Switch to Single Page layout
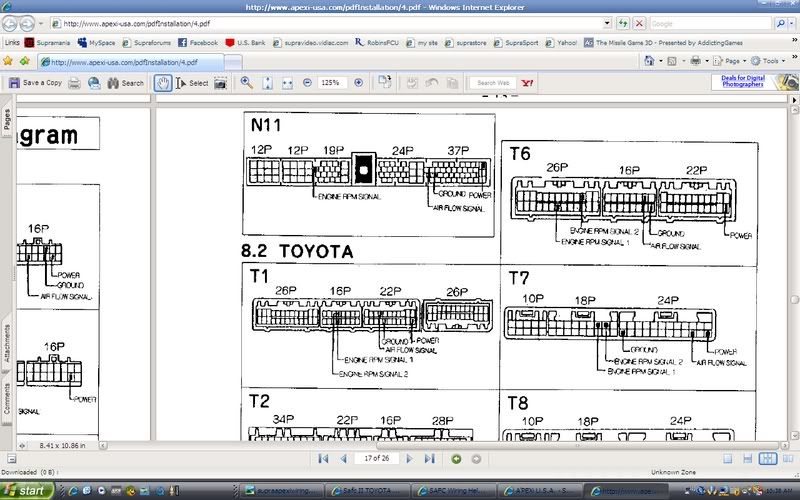 pos(728,459)
